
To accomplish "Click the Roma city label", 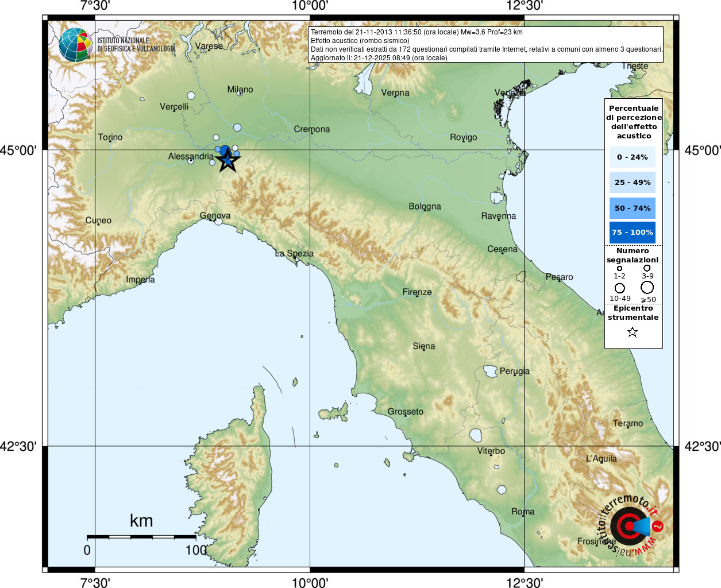I will (523, 511).
